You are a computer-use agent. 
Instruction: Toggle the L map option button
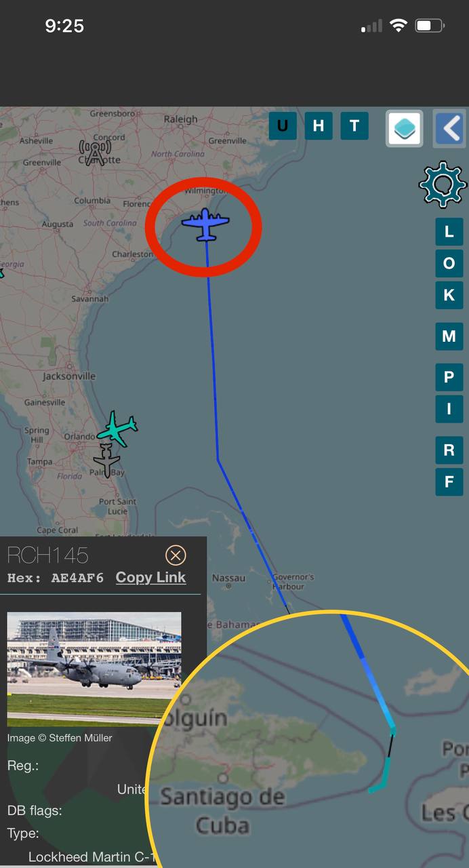[x=449, y=232]
